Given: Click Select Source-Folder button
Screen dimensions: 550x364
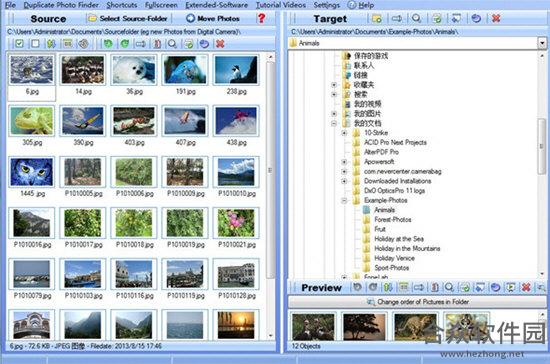Looking at the screenshot, I should 128,18.
